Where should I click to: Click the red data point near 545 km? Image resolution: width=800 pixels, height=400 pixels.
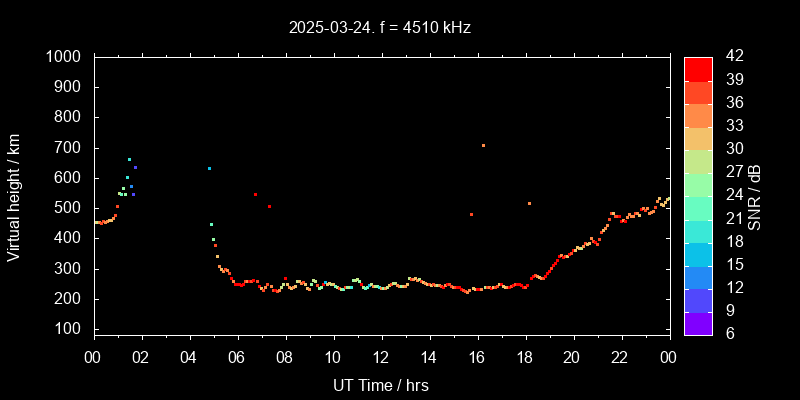(x=255, y=194)
